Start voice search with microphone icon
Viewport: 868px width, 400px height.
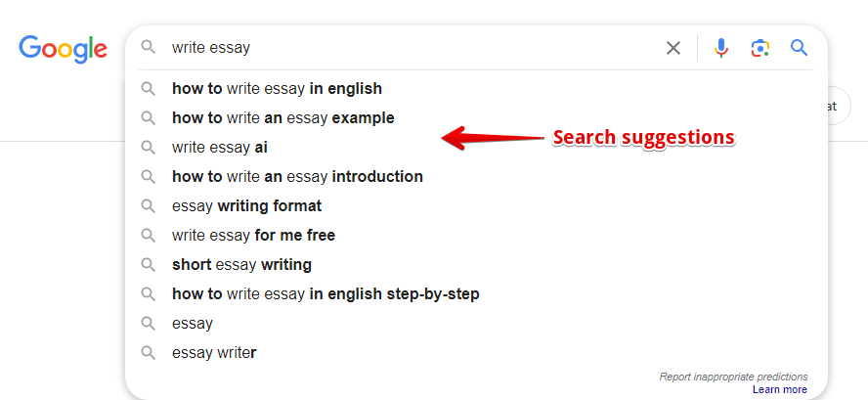pyautogui.click(x=721, y=48)
